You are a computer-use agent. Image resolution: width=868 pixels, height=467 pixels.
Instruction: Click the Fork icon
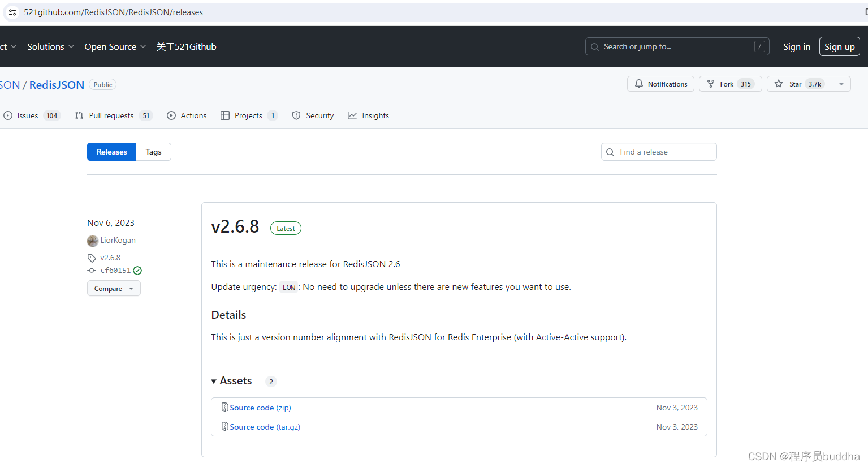click(x=711, y=84)
